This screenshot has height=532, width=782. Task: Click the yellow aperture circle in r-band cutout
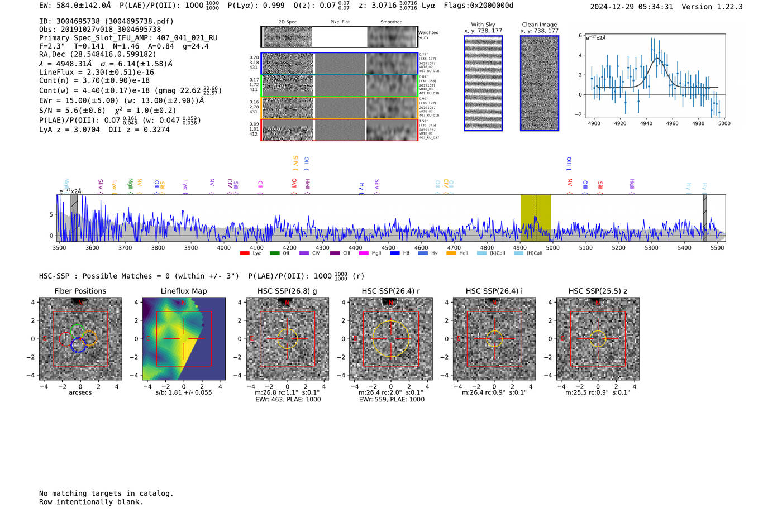[391, 339]
